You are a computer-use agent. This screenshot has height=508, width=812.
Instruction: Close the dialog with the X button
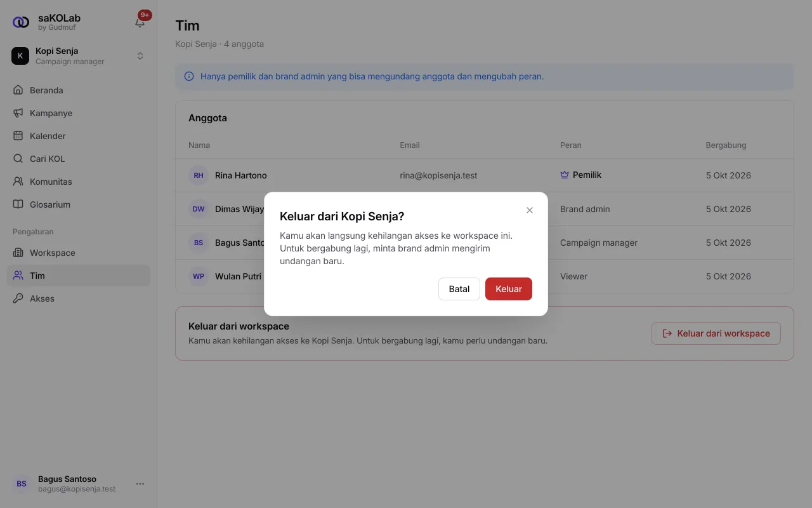pyautogui.click(x=530, y=210)
